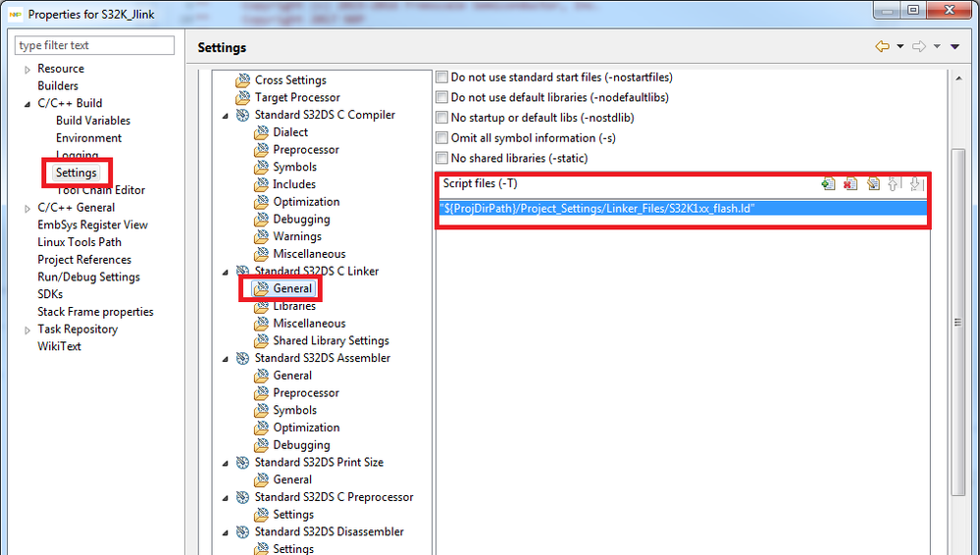This screenshot has height=555, width=980.
Task: Open the Cross Settings tool page
Action: click(x=290, y=80)
